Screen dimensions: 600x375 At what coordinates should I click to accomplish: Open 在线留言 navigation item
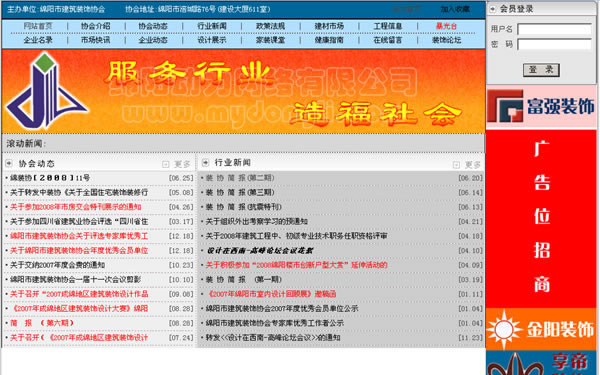click(x=388, y=40)
